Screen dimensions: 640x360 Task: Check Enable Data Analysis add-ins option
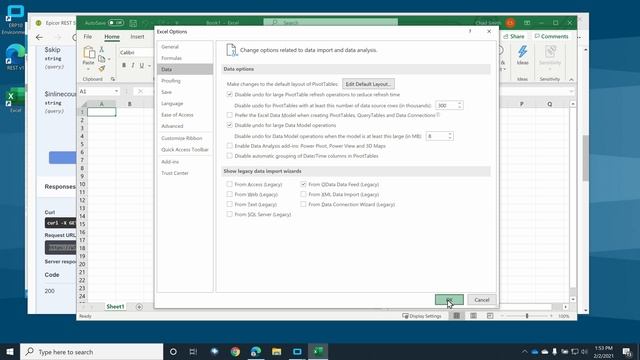pyautogui.click(x=229, y=146)
